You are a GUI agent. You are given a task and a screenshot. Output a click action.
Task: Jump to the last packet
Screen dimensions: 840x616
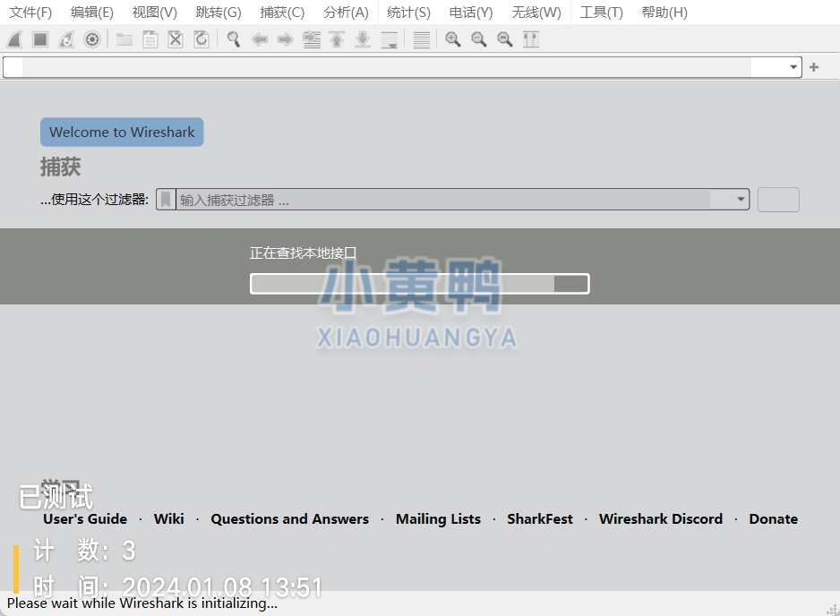(x=363, y=39)
